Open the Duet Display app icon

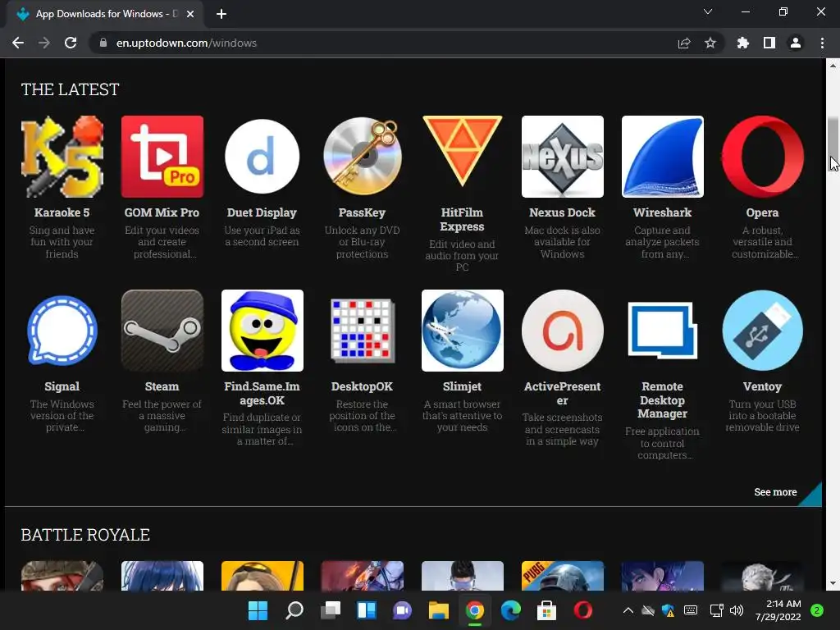point(262,157)
